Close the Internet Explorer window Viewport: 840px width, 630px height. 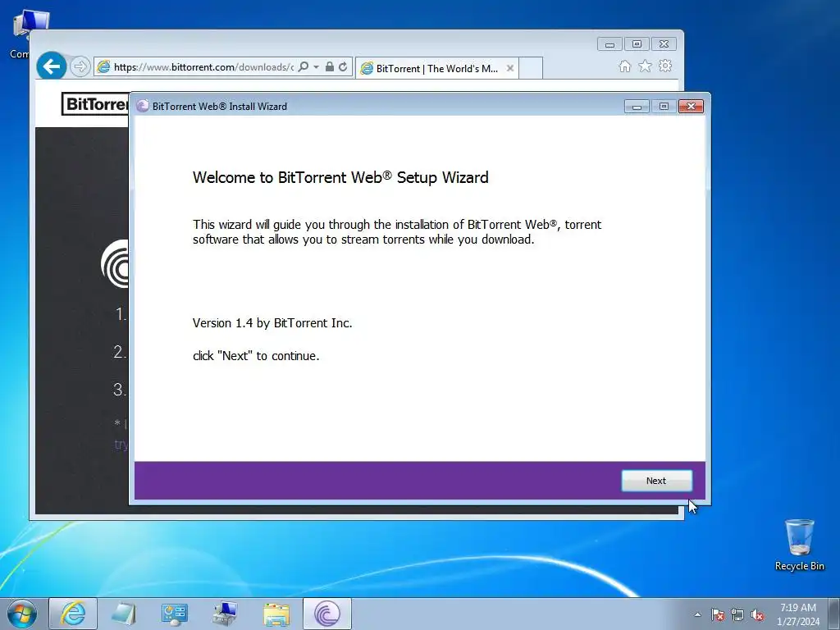click(x=664, y=44)
